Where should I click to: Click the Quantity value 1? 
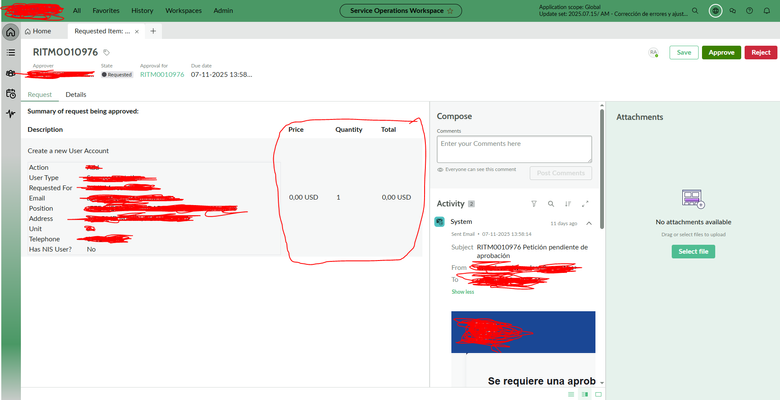pyautogui.click(x=338, y=198)
